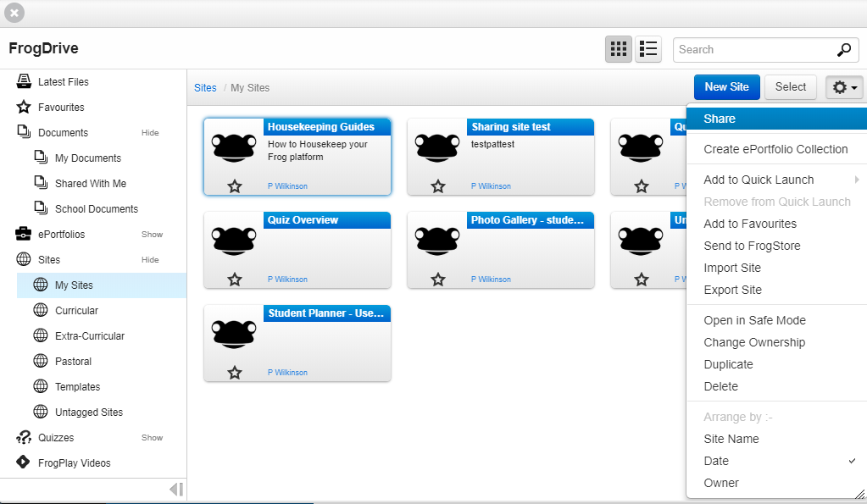Favourite the Photo Gallery site star

pyautogui.click(x=438, y=280)
